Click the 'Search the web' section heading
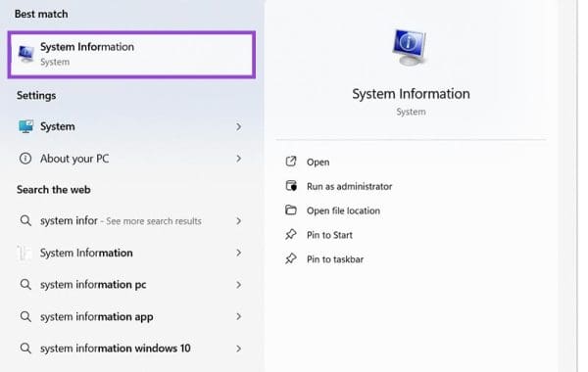588x372 pixels. point(53,190)
